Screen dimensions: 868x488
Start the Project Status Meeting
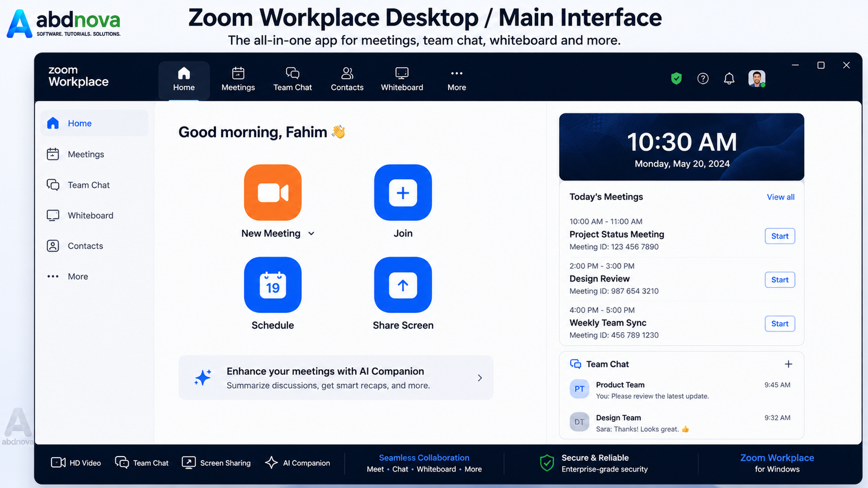[780, 236]
